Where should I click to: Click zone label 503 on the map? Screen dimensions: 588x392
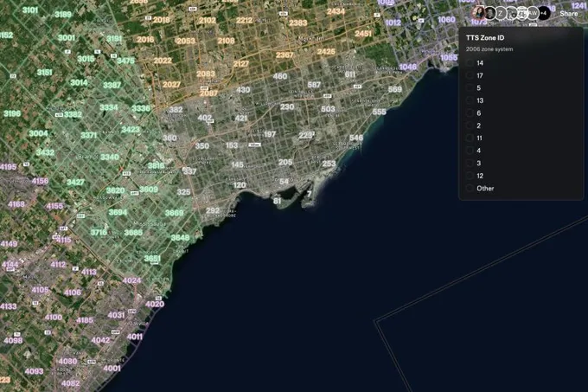tap(328, 109)
